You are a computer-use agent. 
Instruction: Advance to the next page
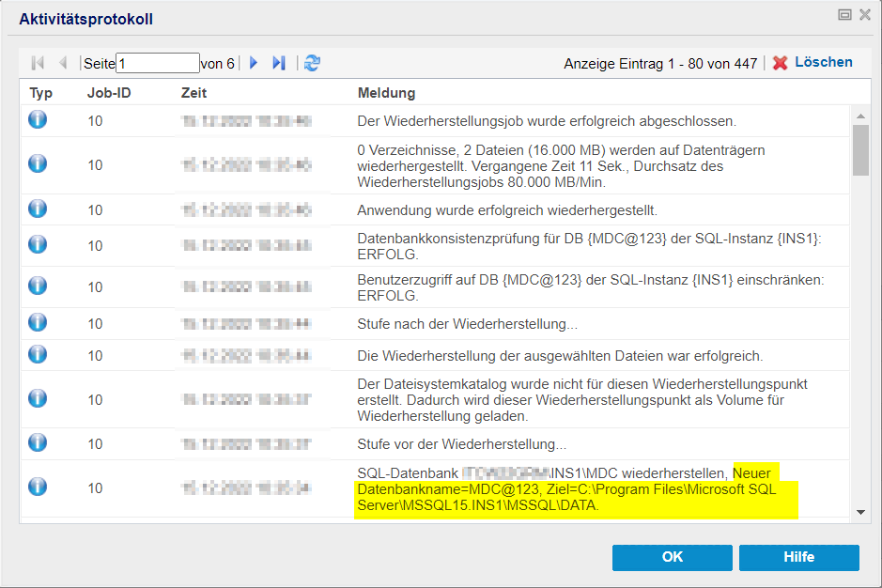pyautogui.click(x=254, y=63)
